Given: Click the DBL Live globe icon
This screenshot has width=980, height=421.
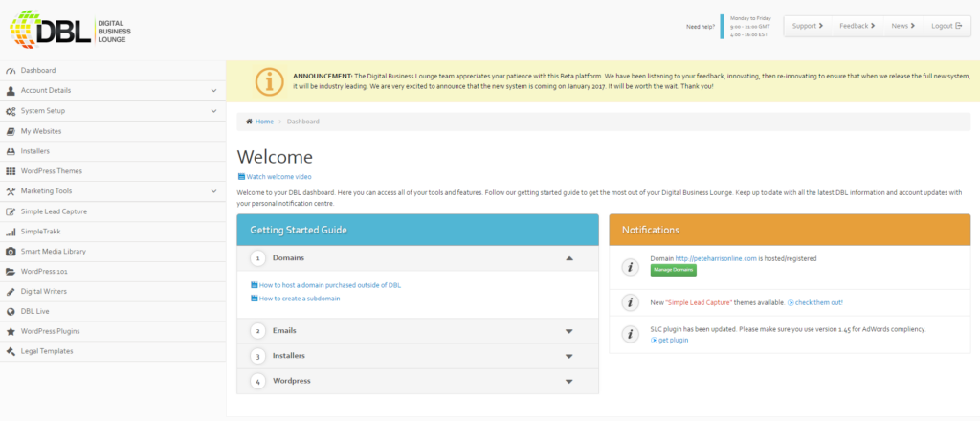Looking at the screenshot, I should [11, 311].
